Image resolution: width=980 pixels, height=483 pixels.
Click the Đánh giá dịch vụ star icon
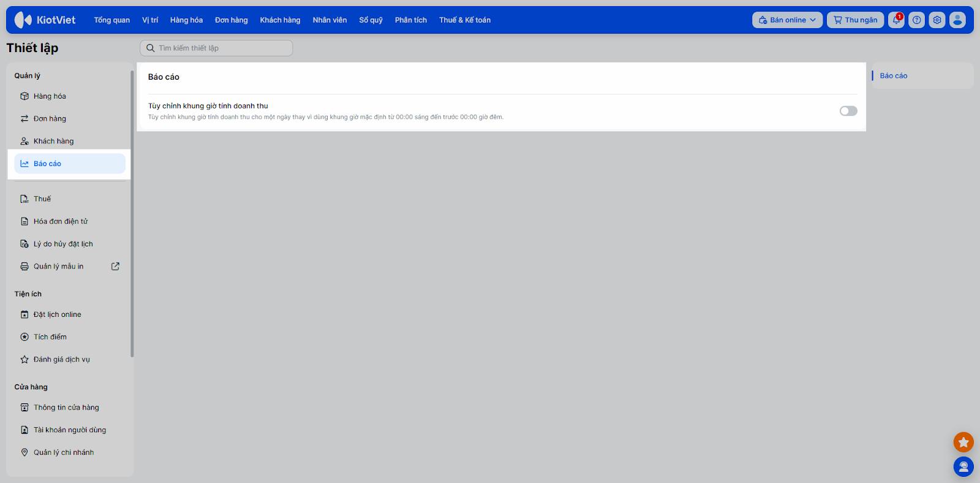[x=24, y=360]
